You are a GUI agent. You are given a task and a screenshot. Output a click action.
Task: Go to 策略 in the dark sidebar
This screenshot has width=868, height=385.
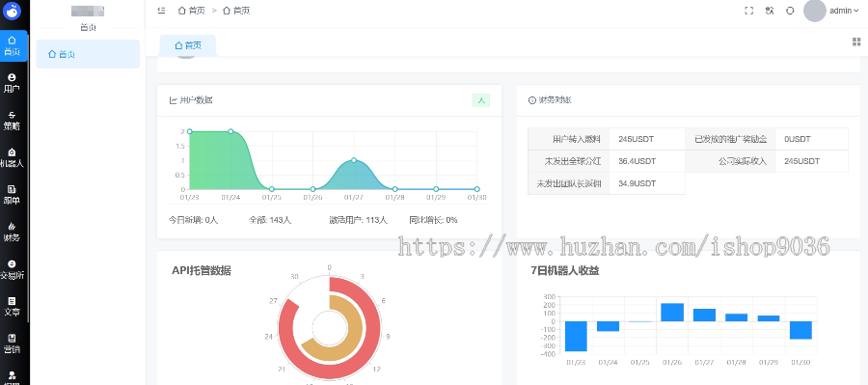coord(12,121)
